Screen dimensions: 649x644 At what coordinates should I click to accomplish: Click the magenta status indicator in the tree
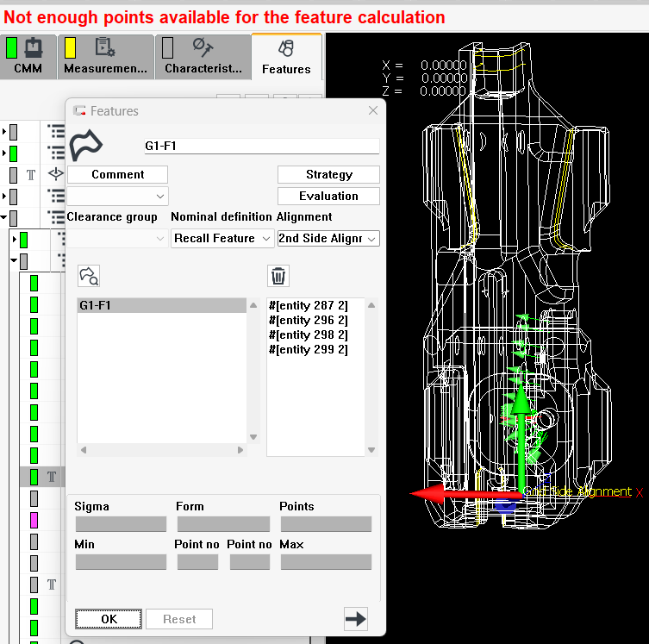click(34, 520)
